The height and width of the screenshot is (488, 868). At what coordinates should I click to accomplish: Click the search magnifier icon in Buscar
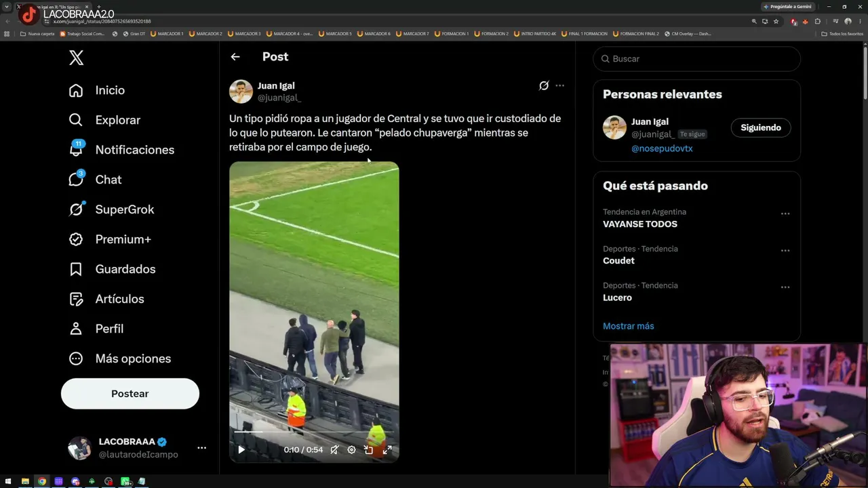pos(606,59)
